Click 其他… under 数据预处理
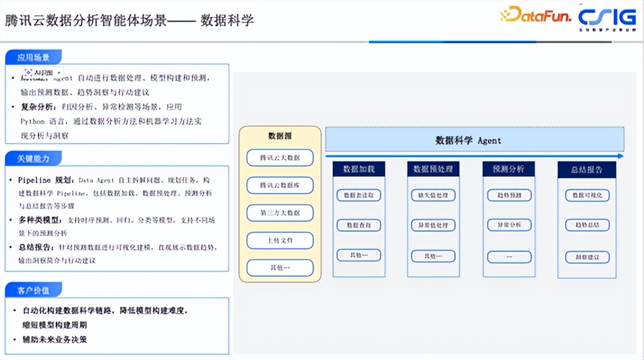 pyautogui.click(x=433, y=256)
